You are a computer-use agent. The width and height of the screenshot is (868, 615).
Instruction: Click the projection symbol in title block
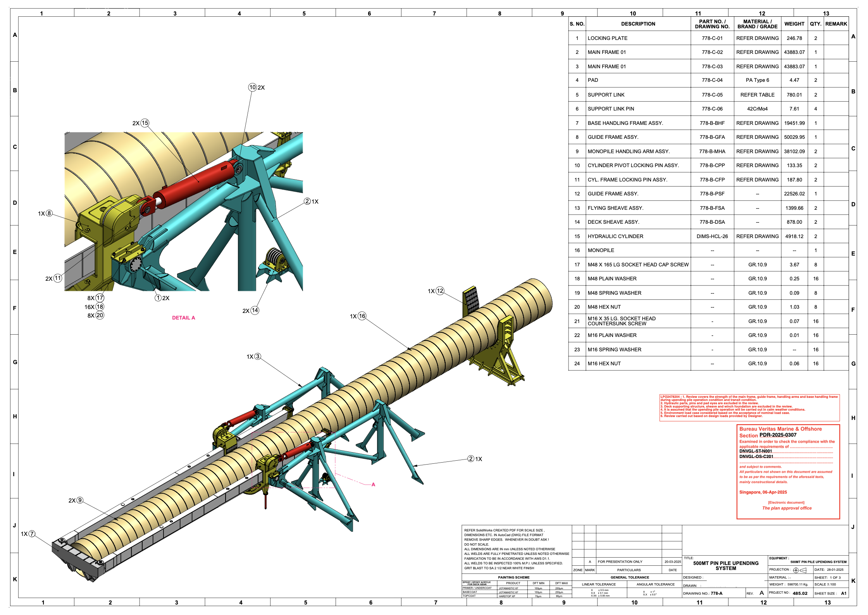(799, 570)
